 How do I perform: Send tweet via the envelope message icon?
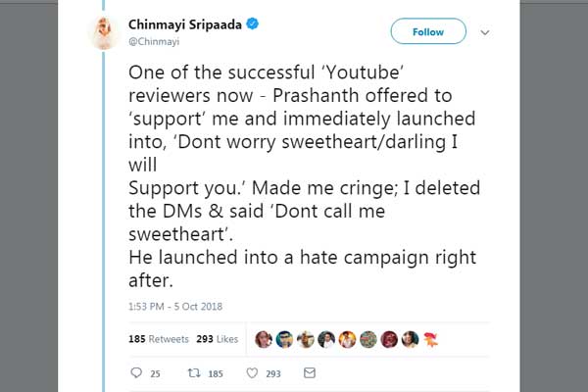pyautogui.click(x=310, y=372)
